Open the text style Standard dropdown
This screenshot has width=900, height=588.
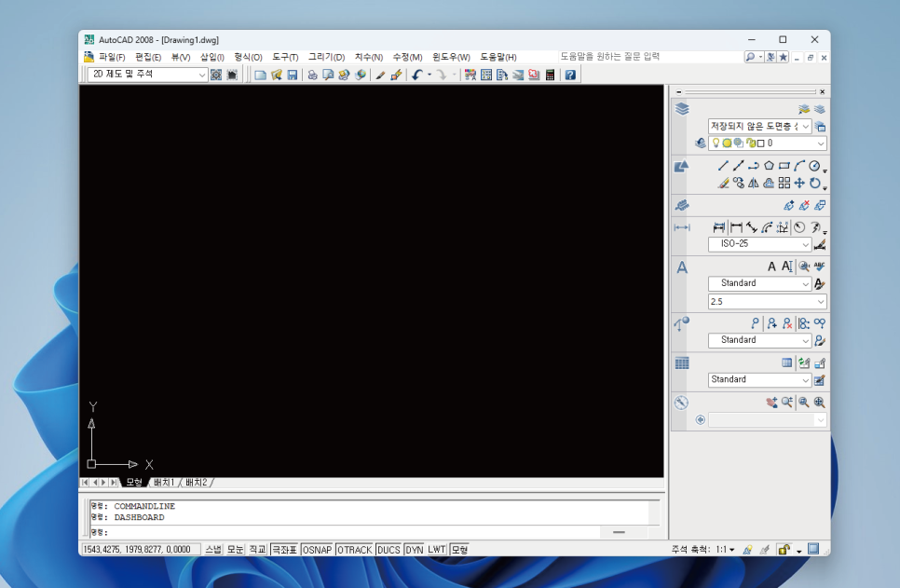tap(759, 283)
